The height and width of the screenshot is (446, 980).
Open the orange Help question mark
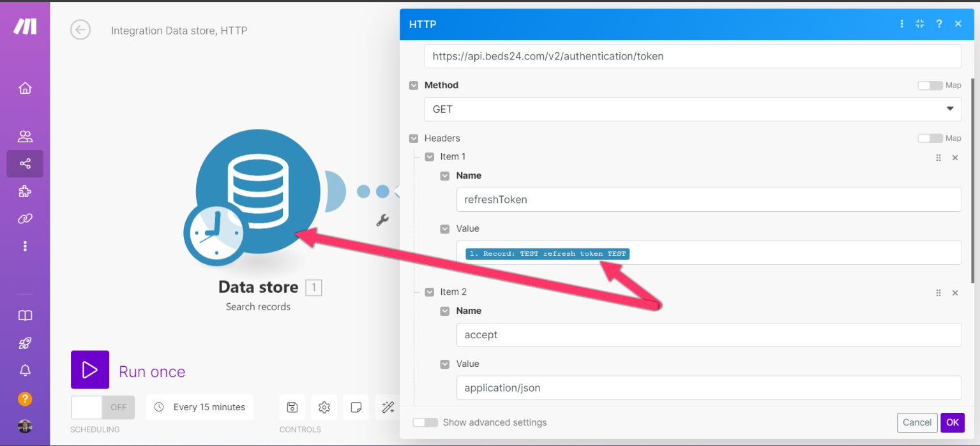click(x=25, y=399)
